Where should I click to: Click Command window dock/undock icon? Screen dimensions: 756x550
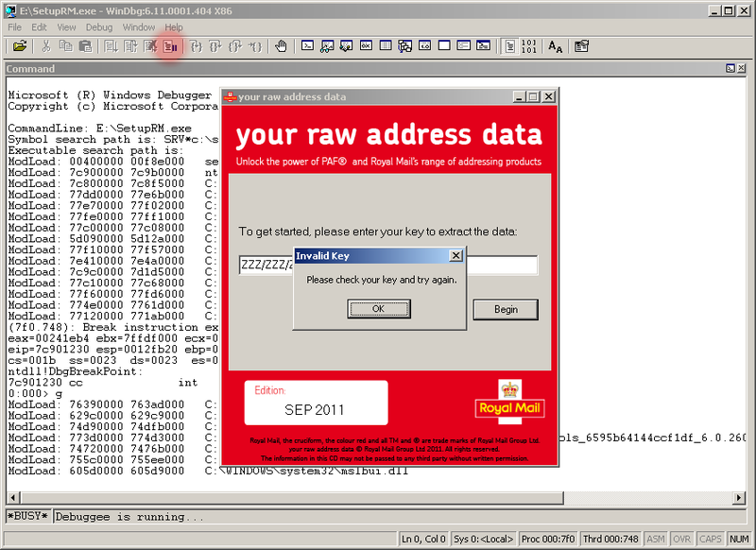click(x=730, y=68)
